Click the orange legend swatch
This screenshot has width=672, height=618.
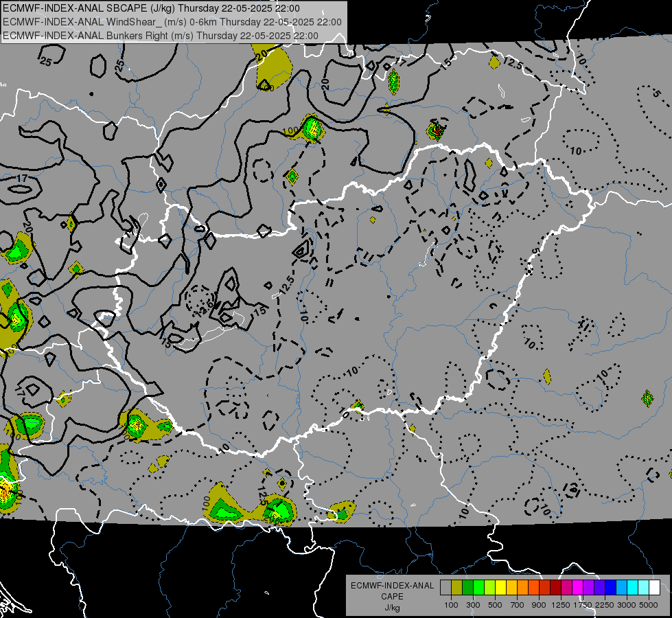point(522,588)
